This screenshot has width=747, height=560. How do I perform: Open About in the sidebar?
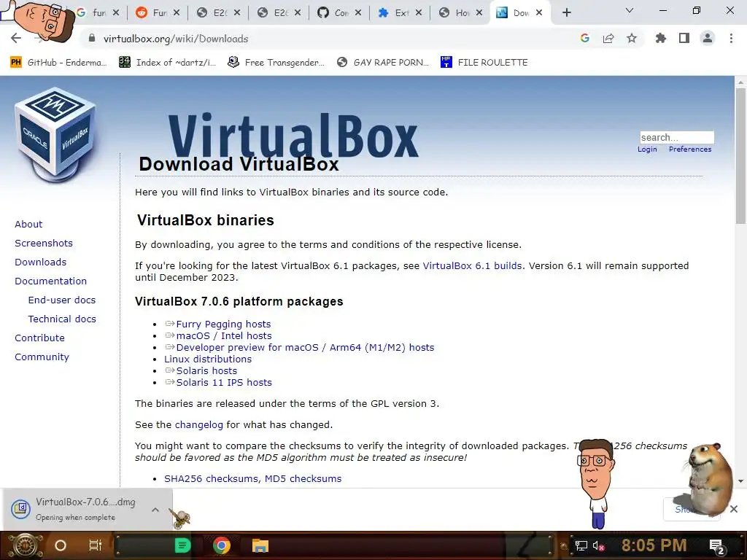tap(28, 225)
